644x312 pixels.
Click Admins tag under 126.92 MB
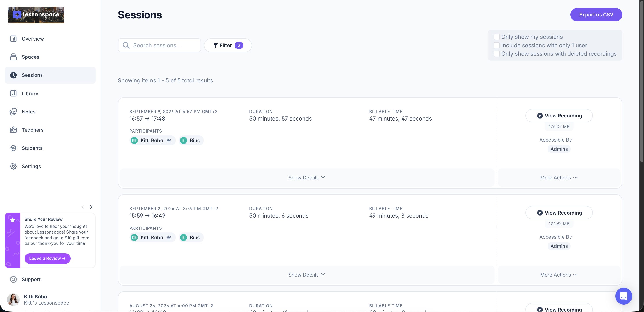(x=559, y=246)
